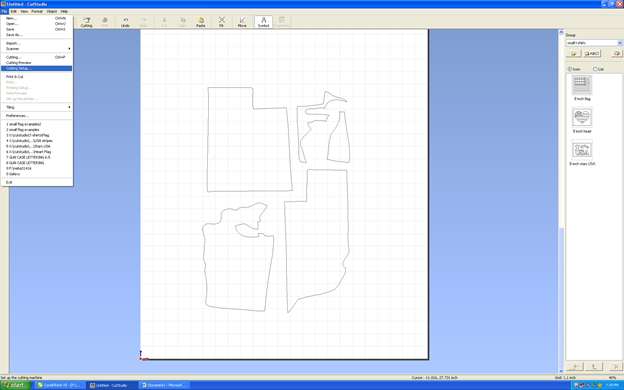The width and height of the screenshot is (624, 390).
Task: Select the highlighted Cutting Setup entry
Action: [37, 68]
